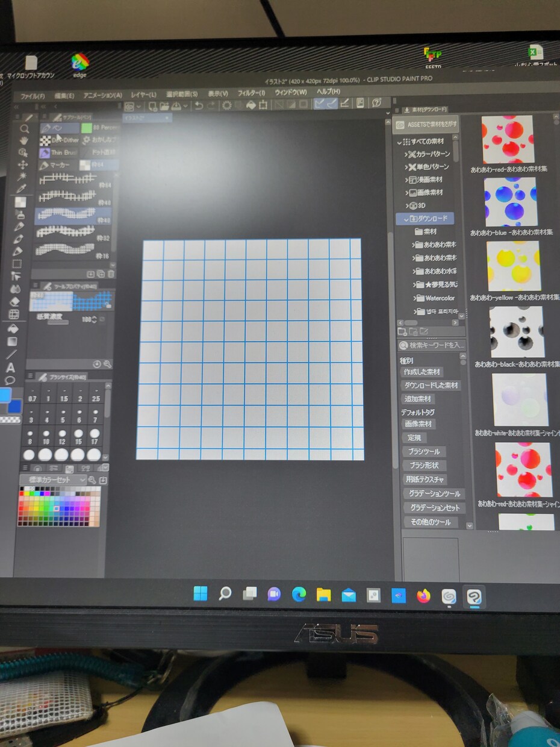Select the Move layer cross-arrows tool
Image resolution: width=560 pixels, height=747 pixels.
tap(23, 164)
